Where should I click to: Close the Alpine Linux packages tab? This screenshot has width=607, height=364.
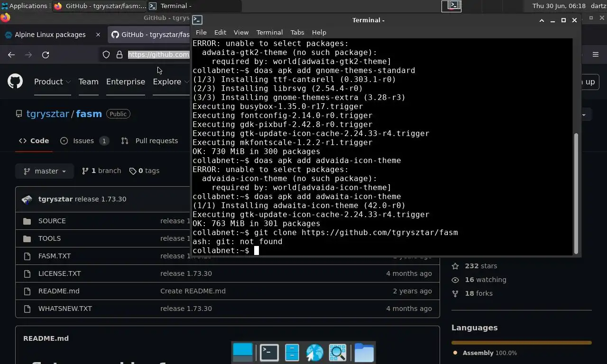(98, 35)
